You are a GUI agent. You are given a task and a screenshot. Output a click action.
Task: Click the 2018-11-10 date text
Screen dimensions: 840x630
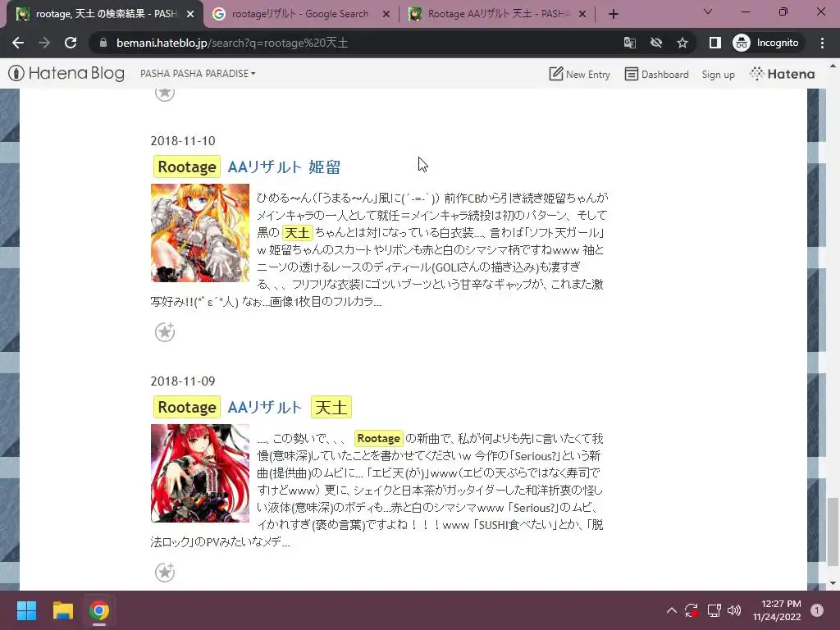coord(183,141)
